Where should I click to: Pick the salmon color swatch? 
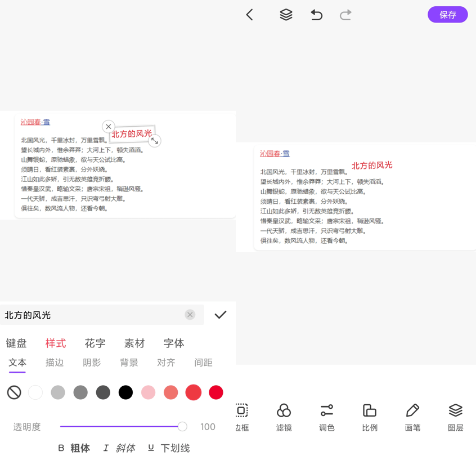(x=171, y=392)
